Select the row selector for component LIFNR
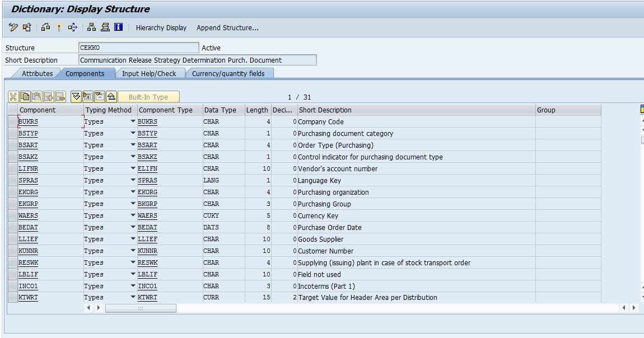This screenshot has height=338, width=644. click(13, 168)
